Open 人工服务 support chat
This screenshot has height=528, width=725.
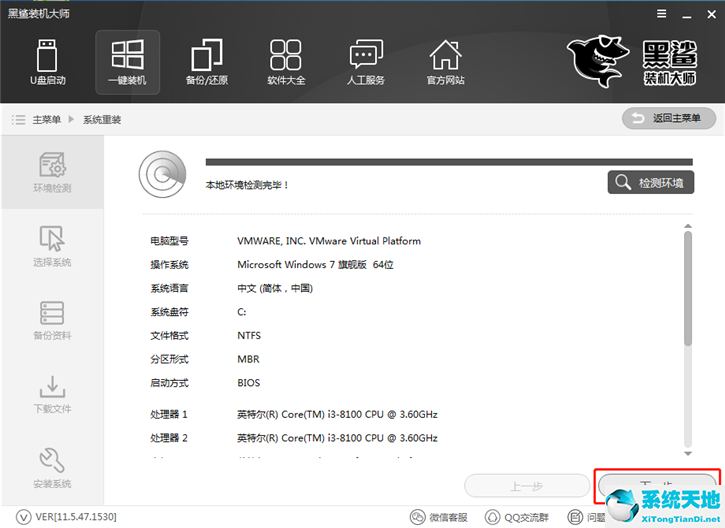(x=366, y=62)
